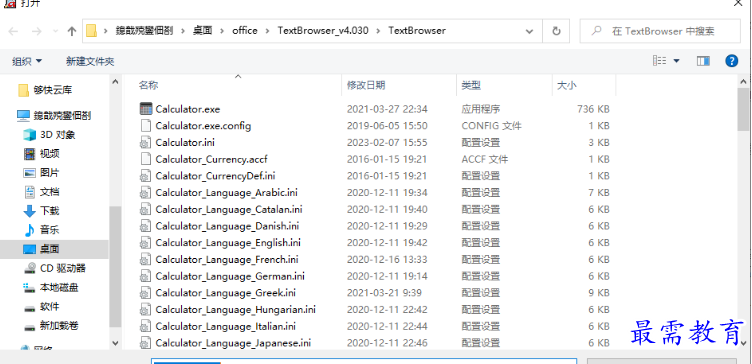Select Calculator_Language_English.ini file name
752x364 pixels.
click(228, 243)
